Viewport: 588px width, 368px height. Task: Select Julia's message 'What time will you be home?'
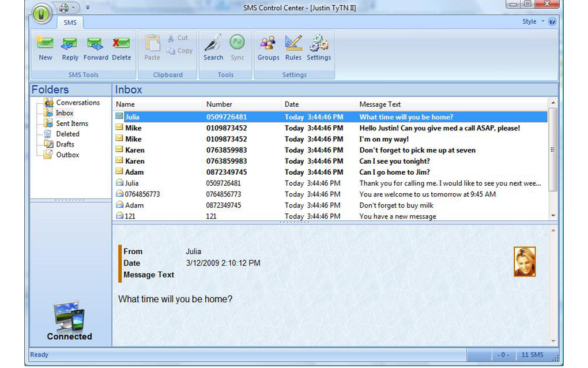tap(330, 117)
